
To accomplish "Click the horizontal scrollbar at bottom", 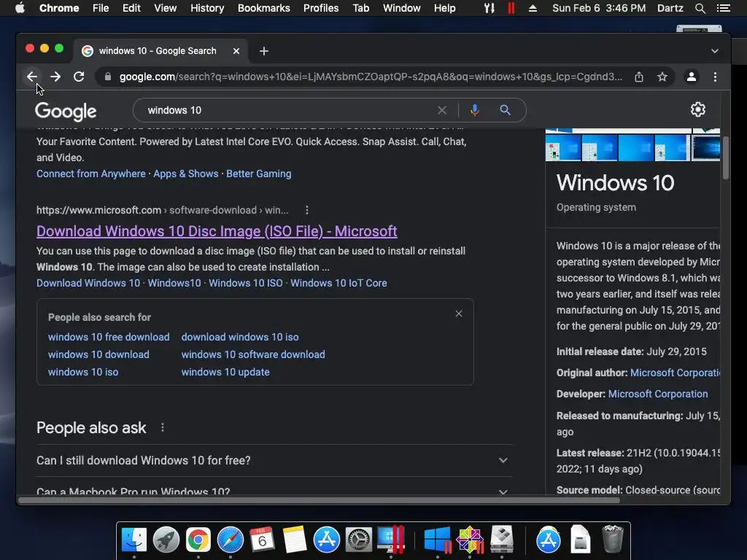I will pos(320,500).
